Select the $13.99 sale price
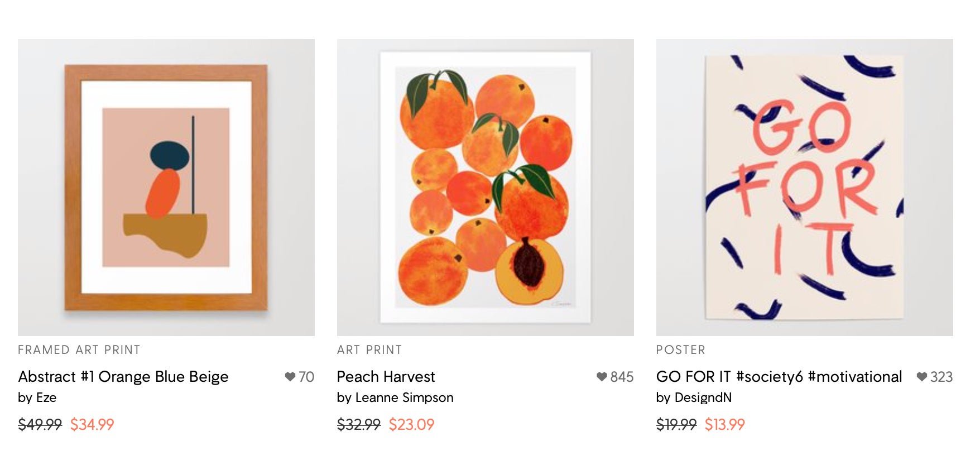The image size is (980, 460). pyautogui.click(x=724, y=425)
